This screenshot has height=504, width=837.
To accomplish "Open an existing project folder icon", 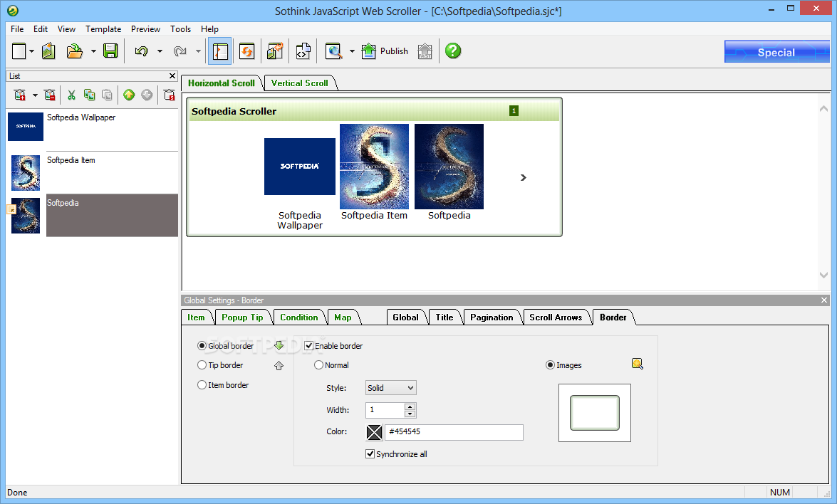I will [75, 51].
